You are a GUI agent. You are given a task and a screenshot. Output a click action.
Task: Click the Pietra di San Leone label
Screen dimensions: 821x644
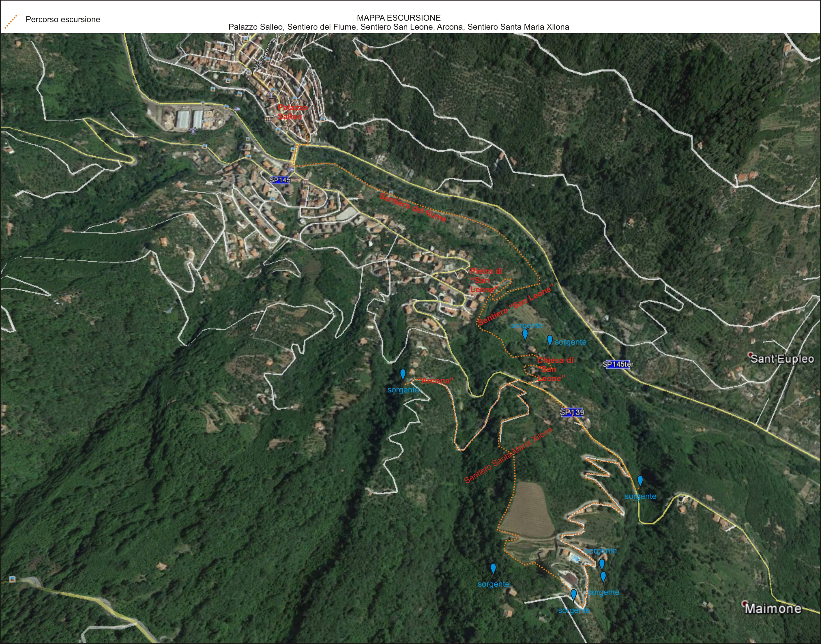pyautogui.click(x=486, y=281)
